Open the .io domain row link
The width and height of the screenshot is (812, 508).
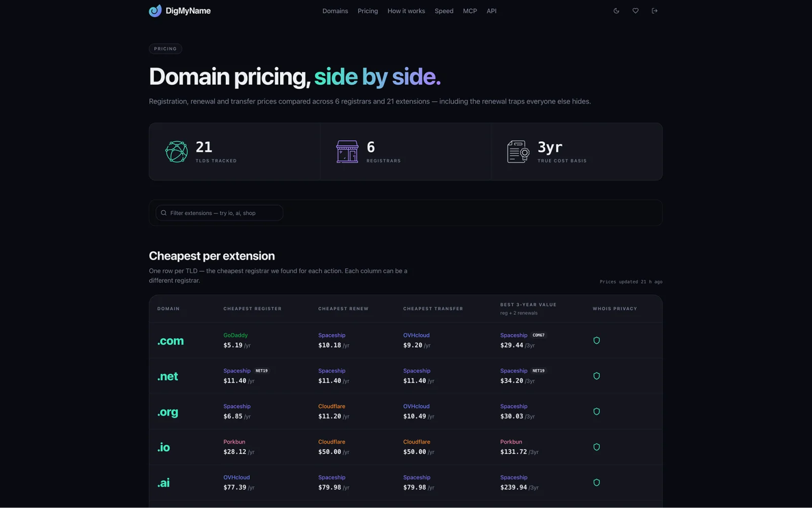click(163, 448)
